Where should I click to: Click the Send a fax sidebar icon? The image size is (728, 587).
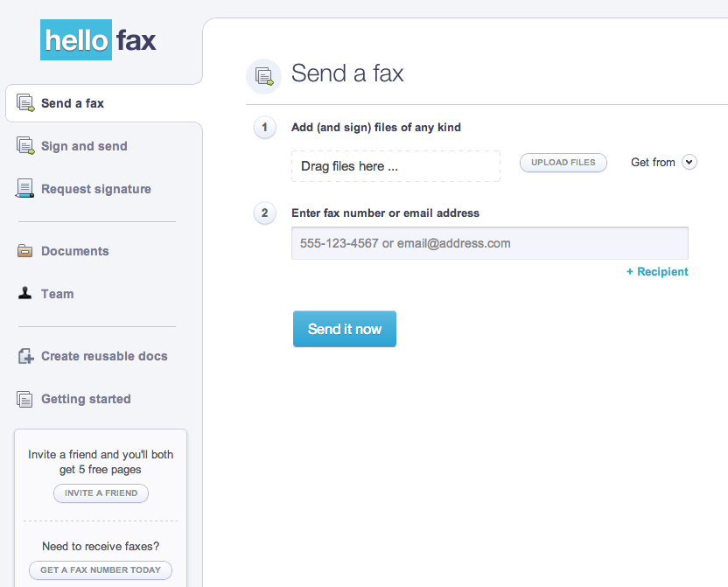(x=25, y=103)
